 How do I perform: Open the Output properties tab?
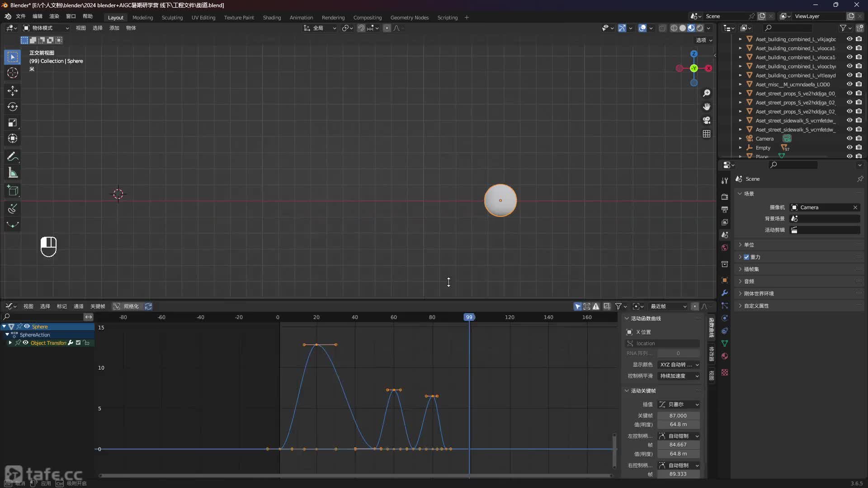click(x=725, y=209)
